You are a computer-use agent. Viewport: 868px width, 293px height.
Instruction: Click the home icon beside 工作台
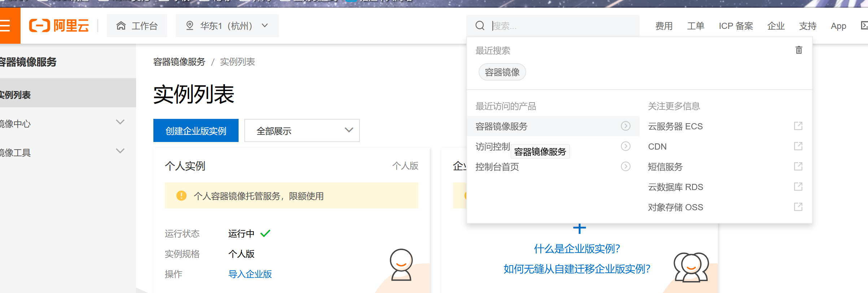pos(121,26)
